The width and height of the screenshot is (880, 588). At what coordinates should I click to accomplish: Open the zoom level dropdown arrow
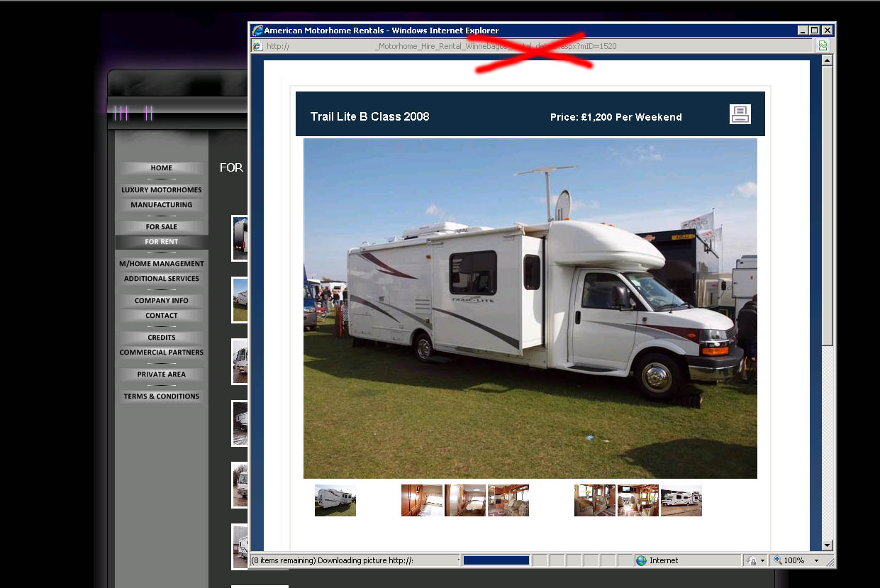(816, 560)
